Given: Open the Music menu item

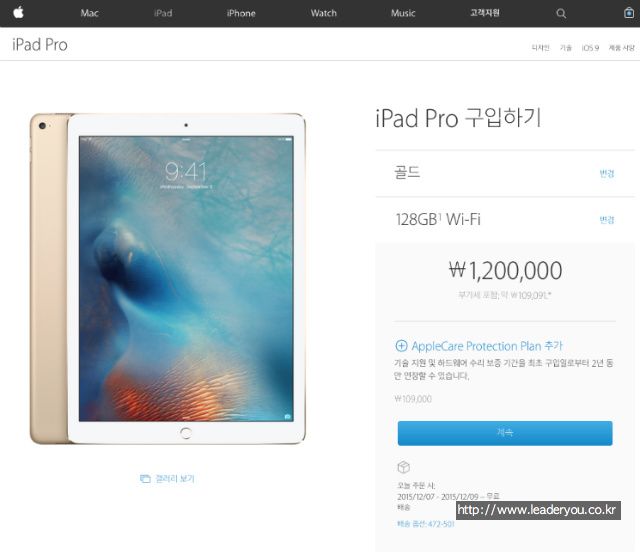Looking at the screenshot, I should click(403, 13).
